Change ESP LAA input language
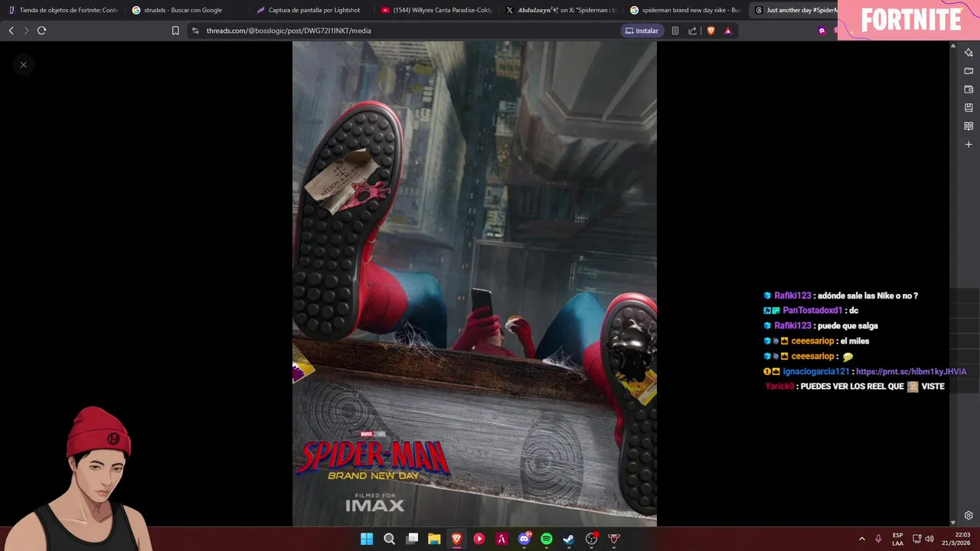980x551 pixels. 897,539
